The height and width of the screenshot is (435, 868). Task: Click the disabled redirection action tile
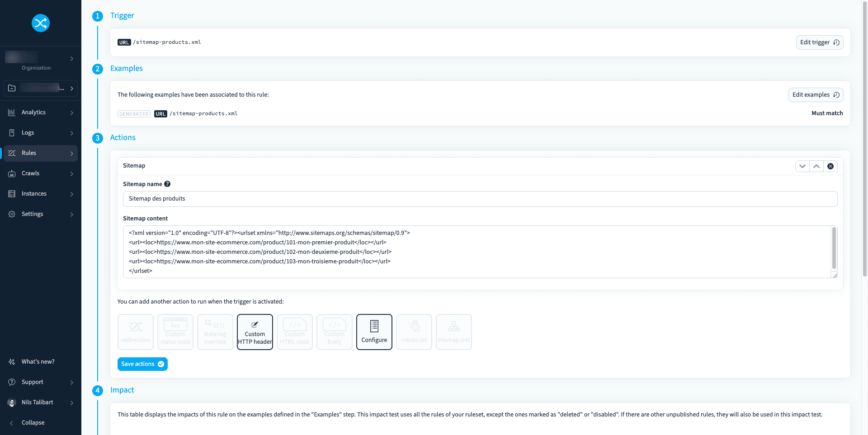point(136,332)
